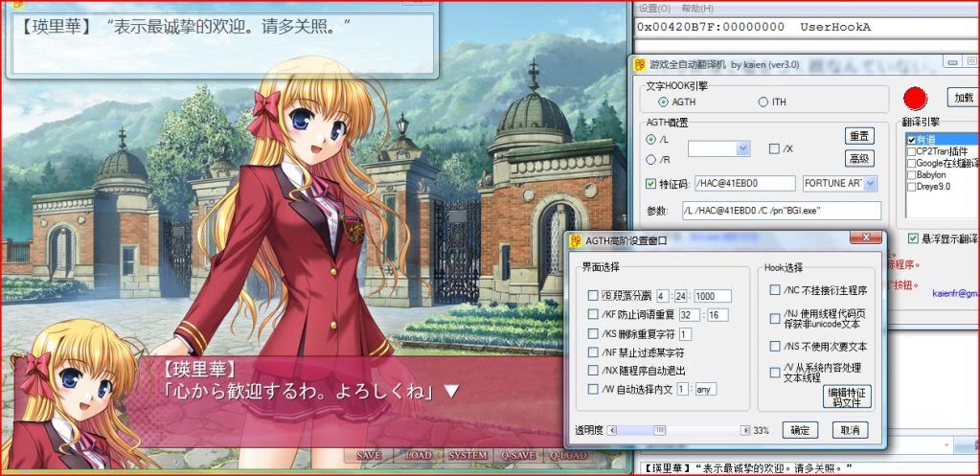The height and width of the screenshot is (476, 980).
Task: Check Google在线翻译 engine
Action: pos(912,163)
